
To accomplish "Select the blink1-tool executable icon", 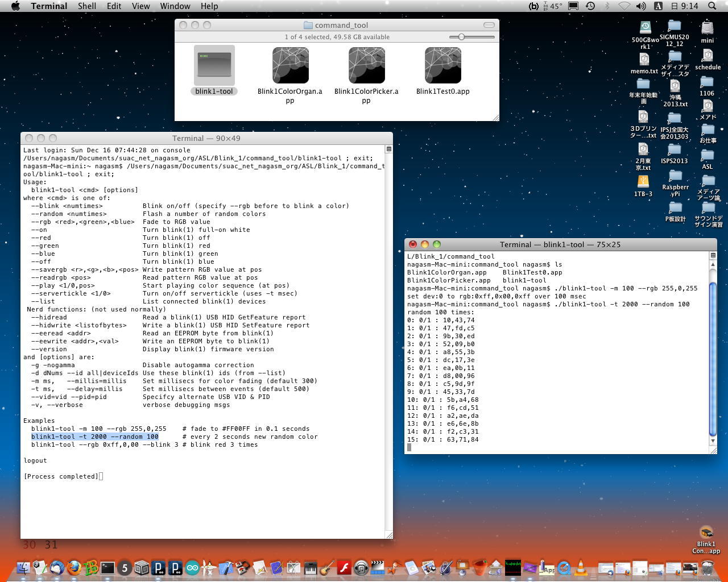I will tap(214, 65).
